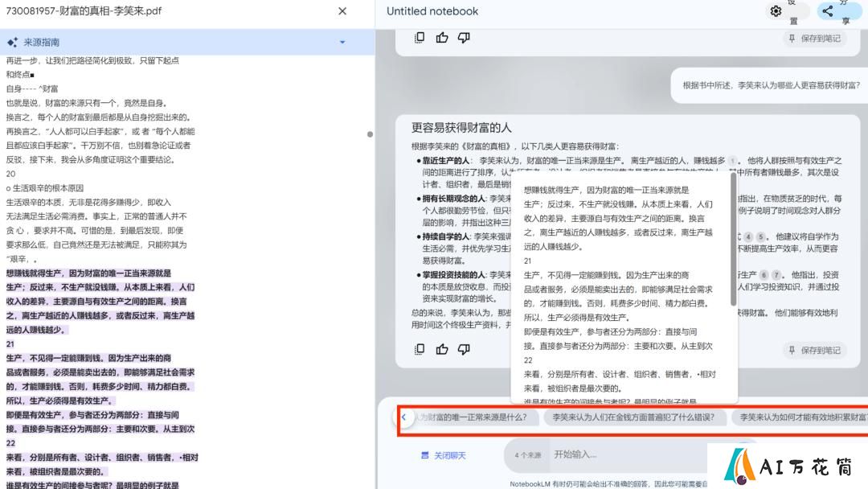
Task: Click the Untitled notebook title
Action: pos(432,11)
